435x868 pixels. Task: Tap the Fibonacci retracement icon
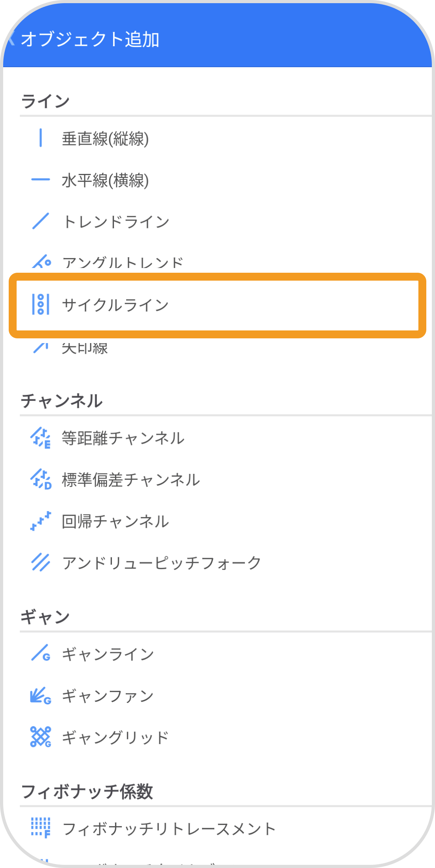point(41,828)
